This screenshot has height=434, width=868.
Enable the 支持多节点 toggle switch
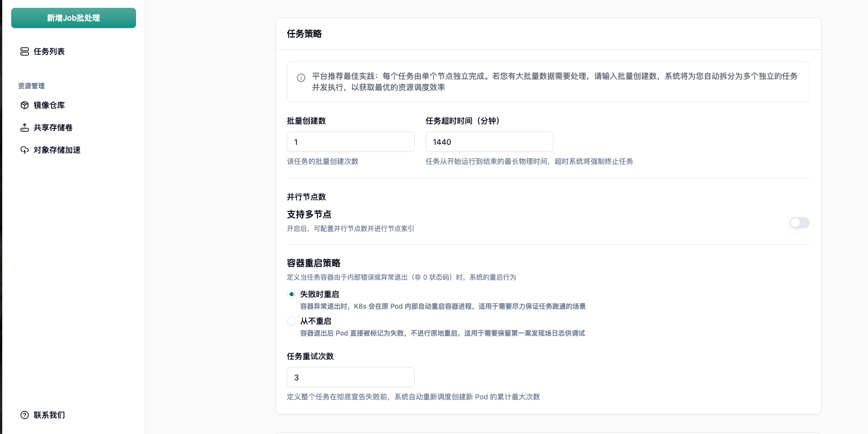pyautogui.click(x=799, y=223)
